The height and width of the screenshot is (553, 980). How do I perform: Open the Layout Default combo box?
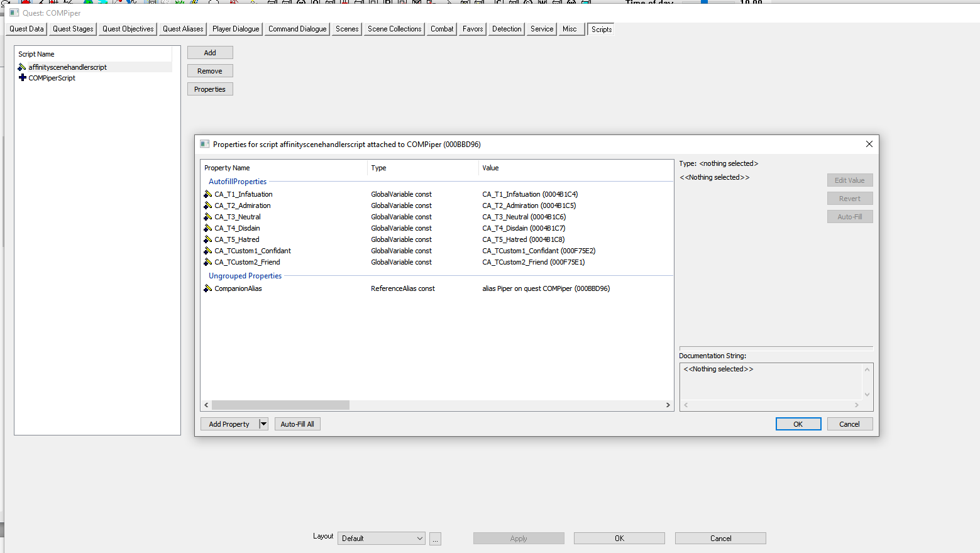(x=382, y=539)
